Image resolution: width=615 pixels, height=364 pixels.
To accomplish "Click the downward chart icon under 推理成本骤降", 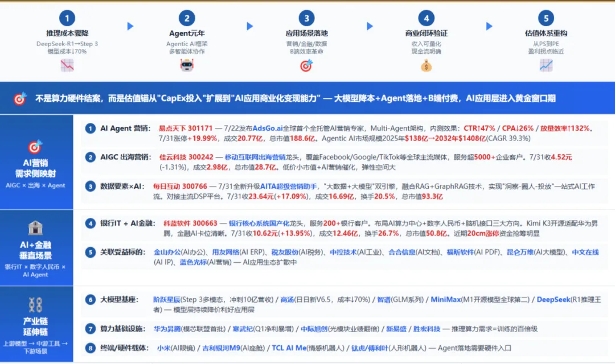I will point(67,65).
